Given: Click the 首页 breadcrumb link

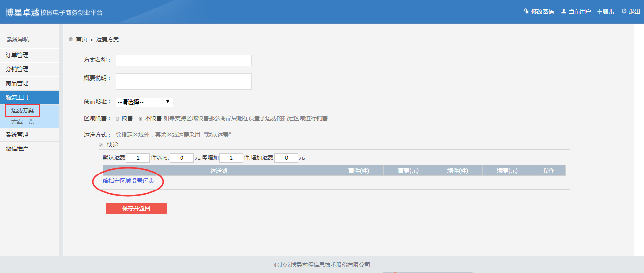Looking at the screenshot, I should 82,40.
